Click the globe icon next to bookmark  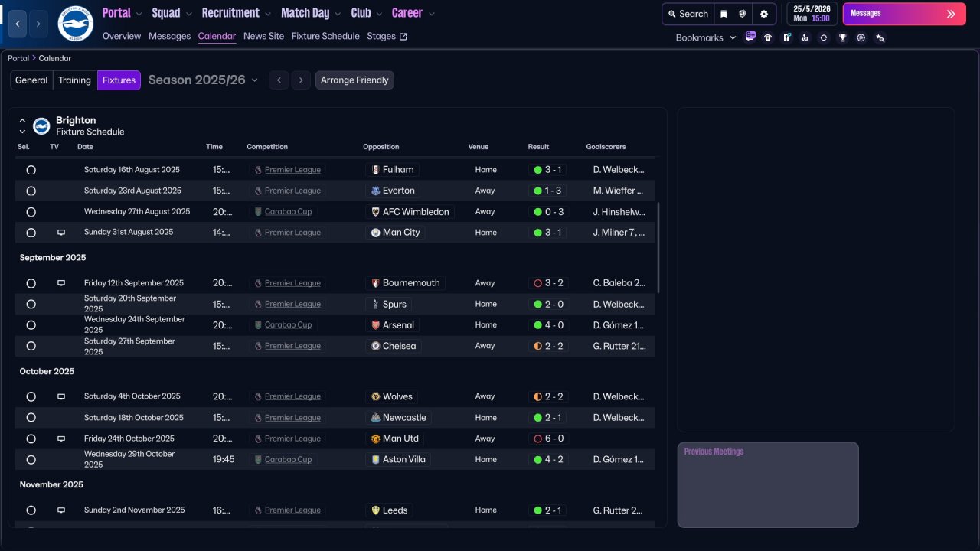pyautogui.click(x=743, y=14)
